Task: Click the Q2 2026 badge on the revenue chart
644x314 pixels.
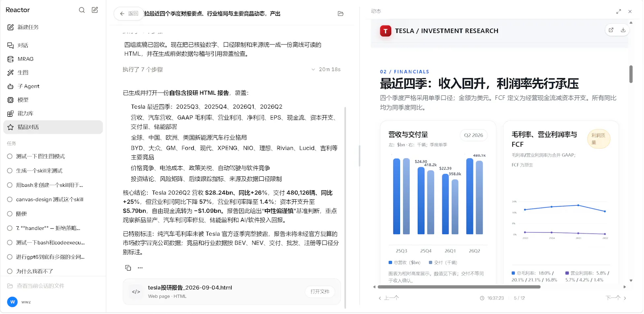Action: pos(474,135)
